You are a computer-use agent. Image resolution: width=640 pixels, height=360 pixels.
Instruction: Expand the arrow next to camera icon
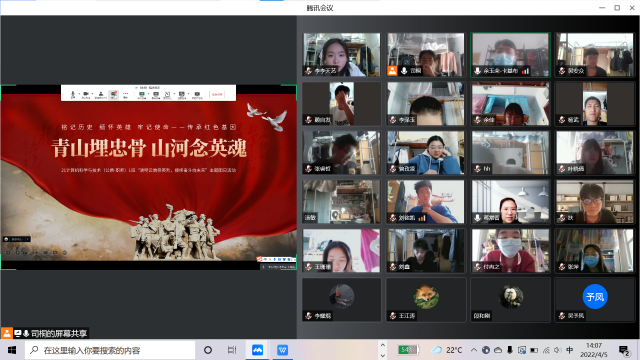93,93
